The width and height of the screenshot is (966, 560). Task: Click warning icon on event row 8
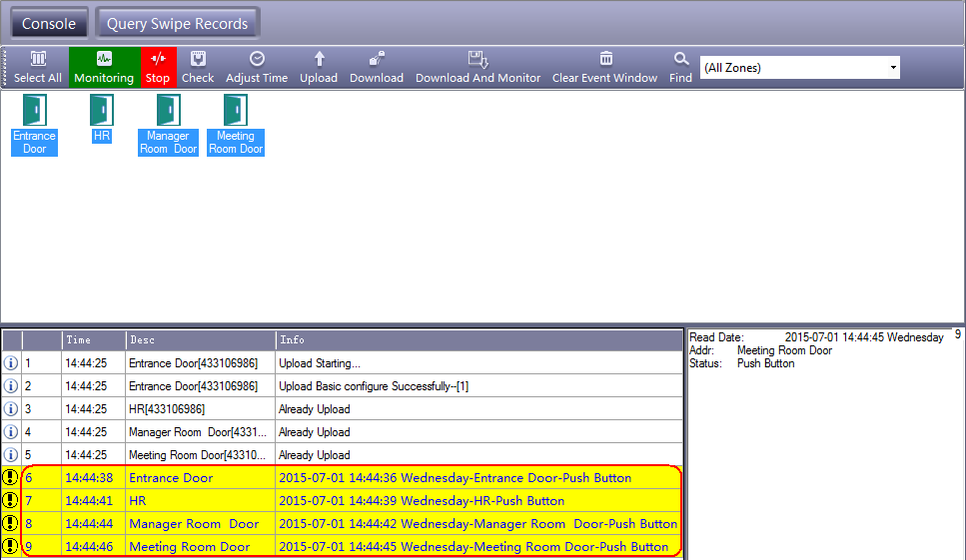coord(10,524)
